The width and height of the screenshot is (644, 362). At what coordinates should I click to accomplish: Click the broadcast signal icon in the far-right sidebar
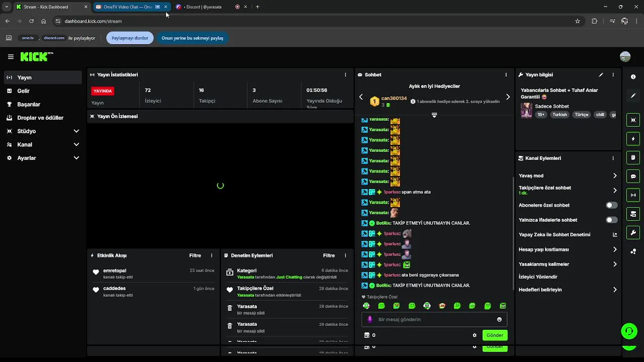[x=633, y=195]
